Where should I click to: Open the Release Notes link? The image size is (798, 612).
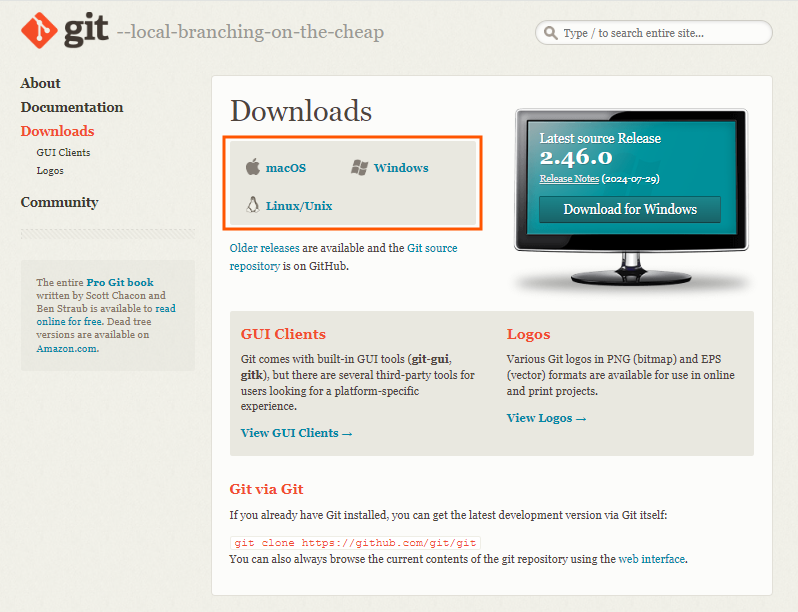click(569, 179)
